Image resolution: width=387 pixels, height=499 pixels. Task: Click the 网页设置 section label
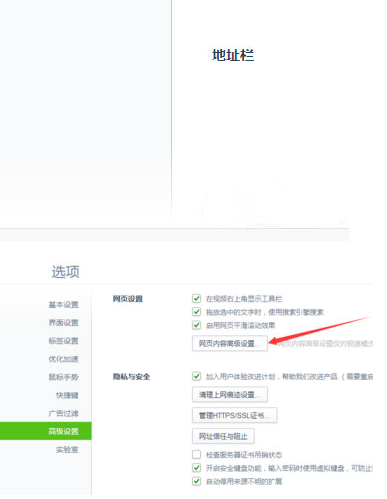tap(128, 299)
